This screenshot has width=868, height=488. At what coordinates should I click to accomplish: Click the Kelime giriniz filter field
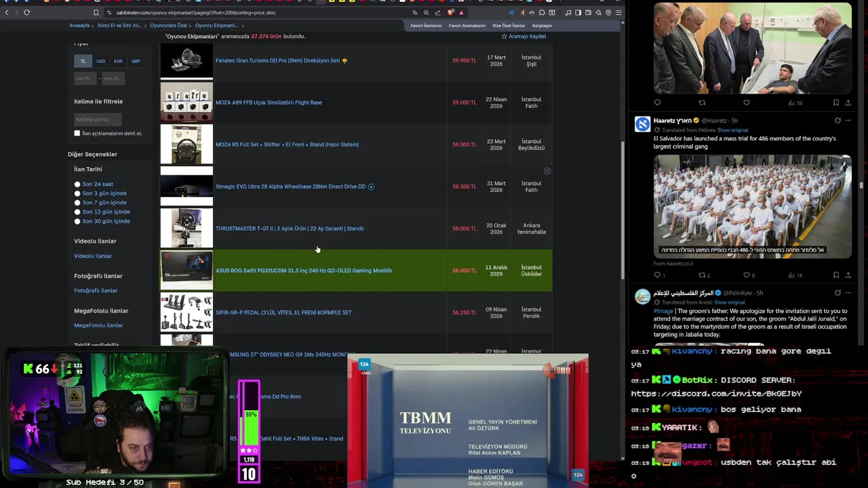[x=98, y=119]
